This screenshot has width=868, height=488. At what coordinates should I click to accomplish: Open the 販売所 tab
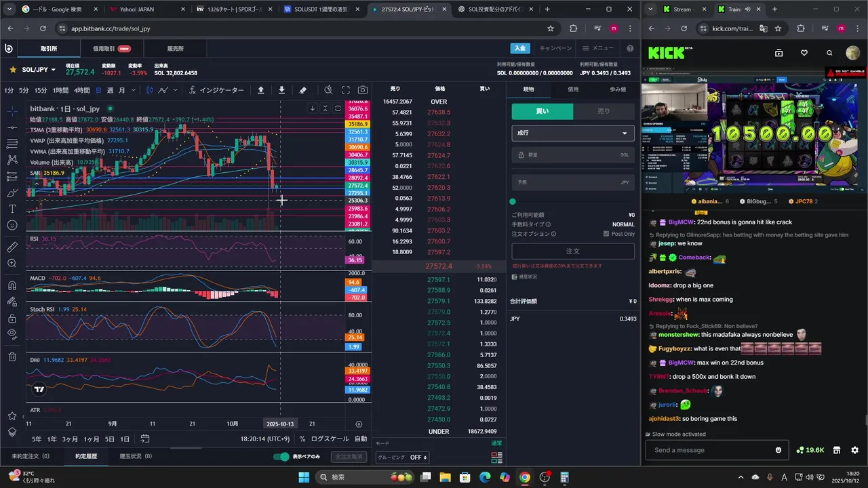point(175,49)
